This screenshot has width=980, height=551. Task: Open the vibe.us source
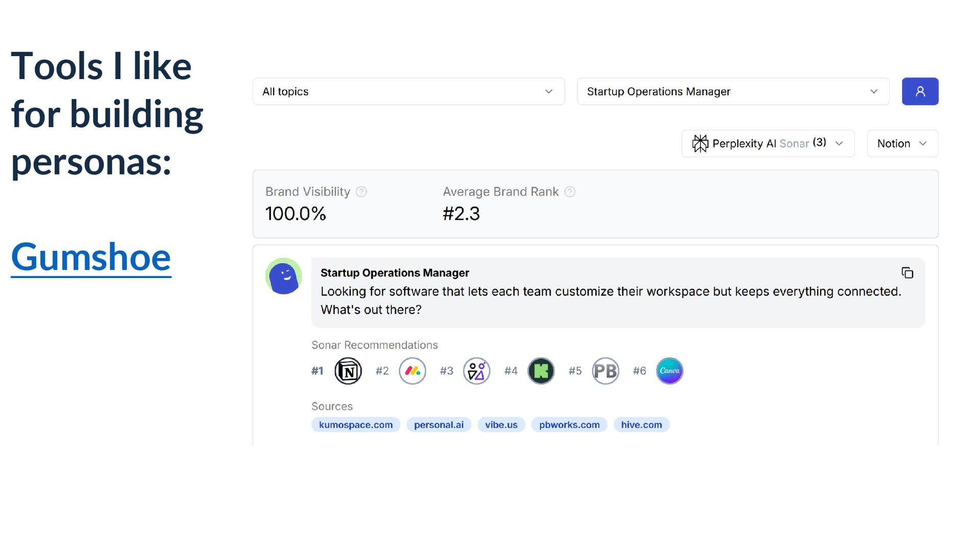coord(501,424)
